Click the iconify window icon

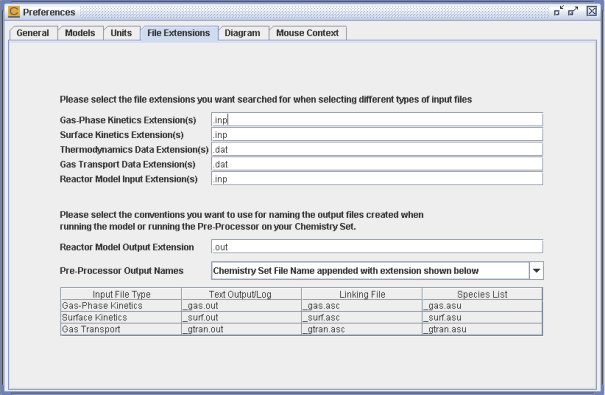559,11
